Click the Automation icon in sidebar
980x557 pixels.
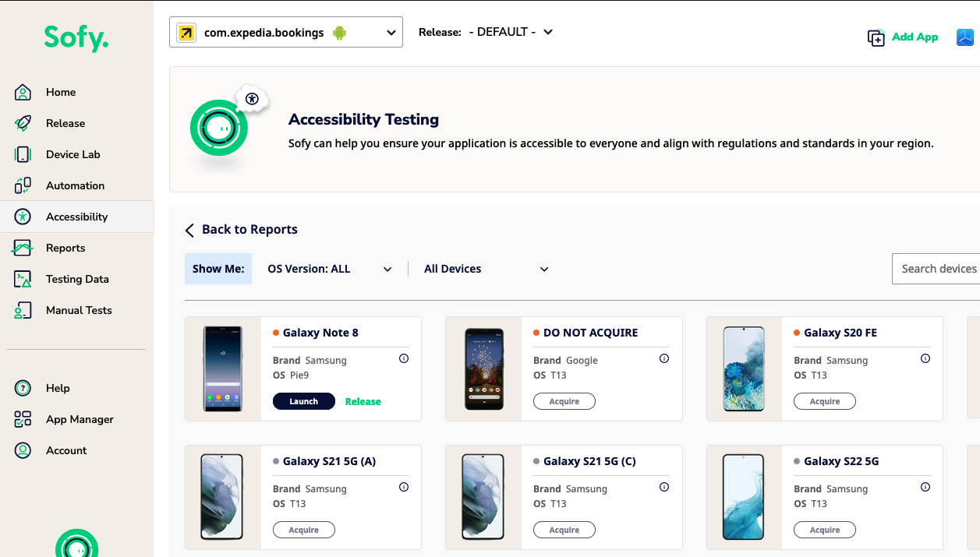(x=23, y=185)
